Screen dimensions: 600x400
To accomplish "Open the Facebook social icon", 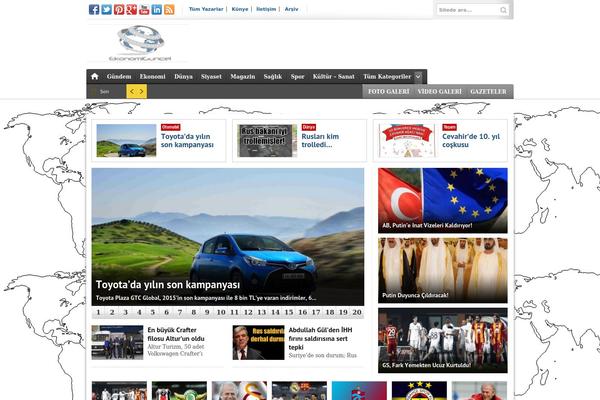I will [94, 10].
